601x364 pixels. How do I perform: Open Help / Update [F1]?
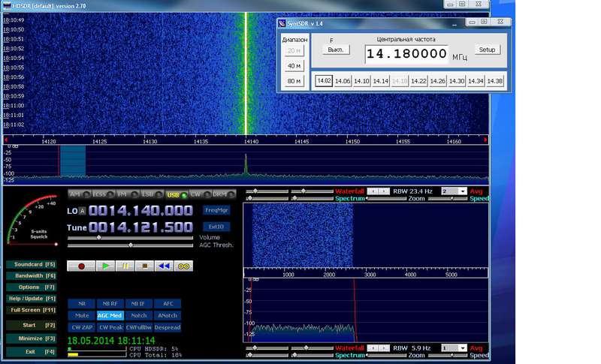(32, 299)
